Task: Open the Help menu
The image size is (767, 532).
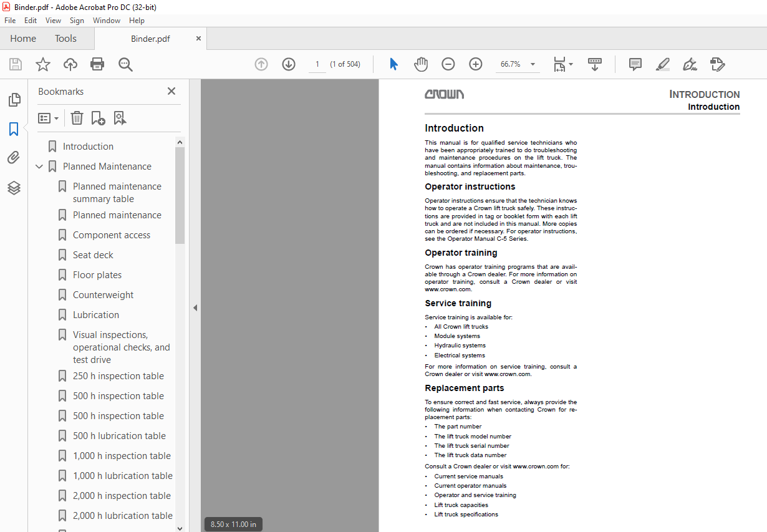Action: coord(137,21)
